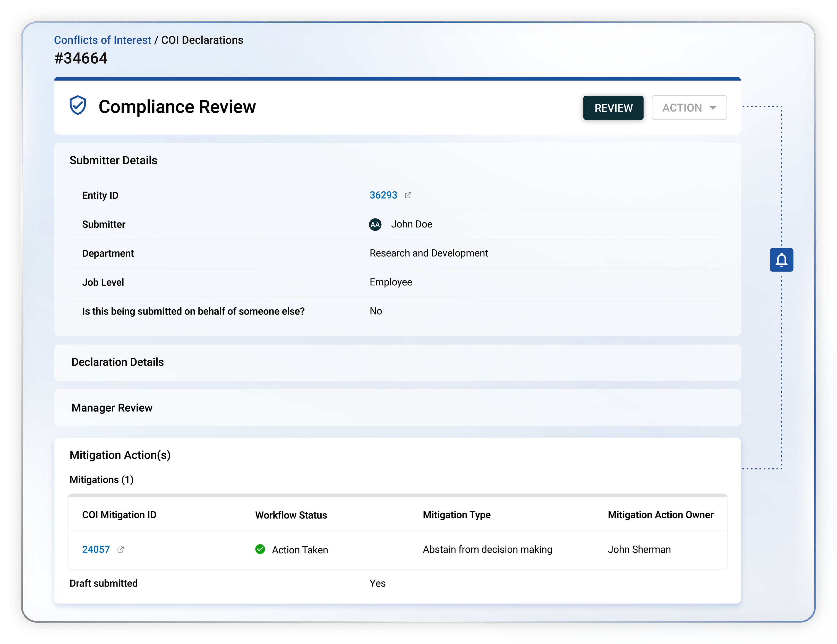Click the 'Mitigations (1)' label
The height and width of the screenshot is (644, 837).
pos(101,480)
